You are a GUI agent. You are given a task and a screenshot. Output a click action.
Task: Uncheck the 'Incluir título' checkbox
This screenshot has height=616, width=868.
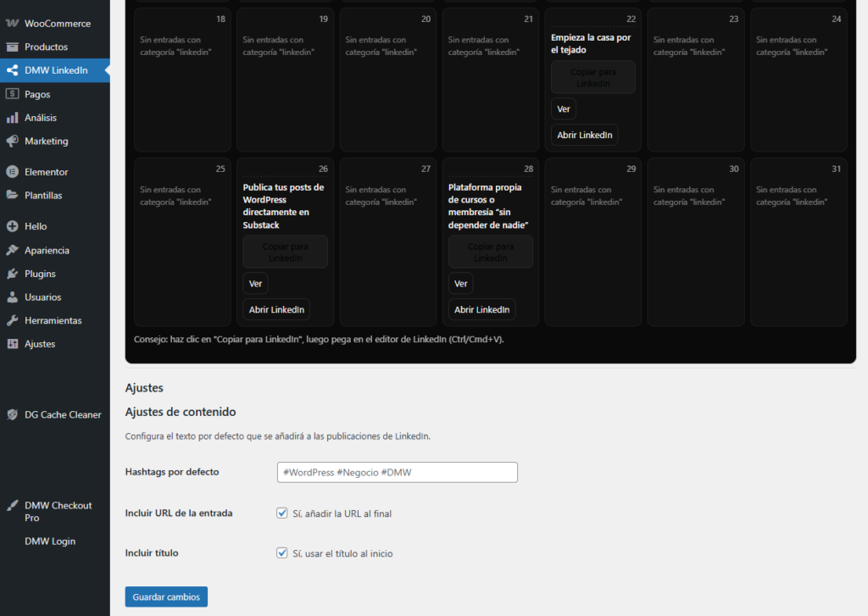click(x=282, y=552)
